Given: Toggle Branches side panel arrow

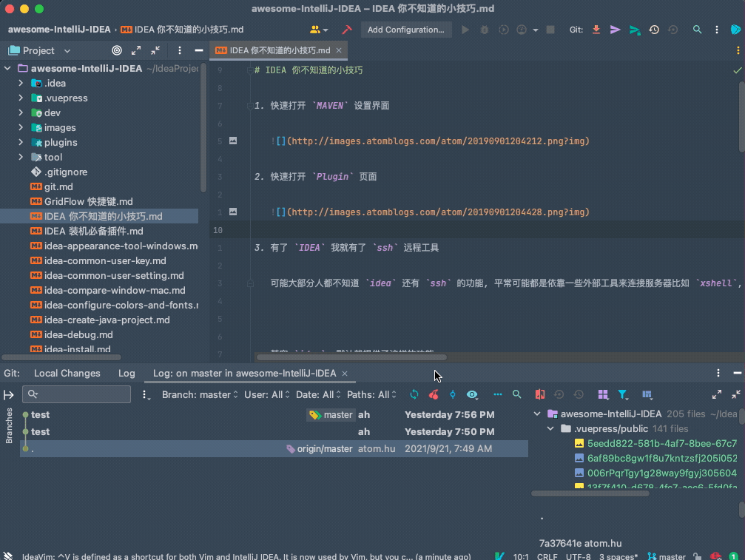Looking at the screenshot, I should pos(9,395).
